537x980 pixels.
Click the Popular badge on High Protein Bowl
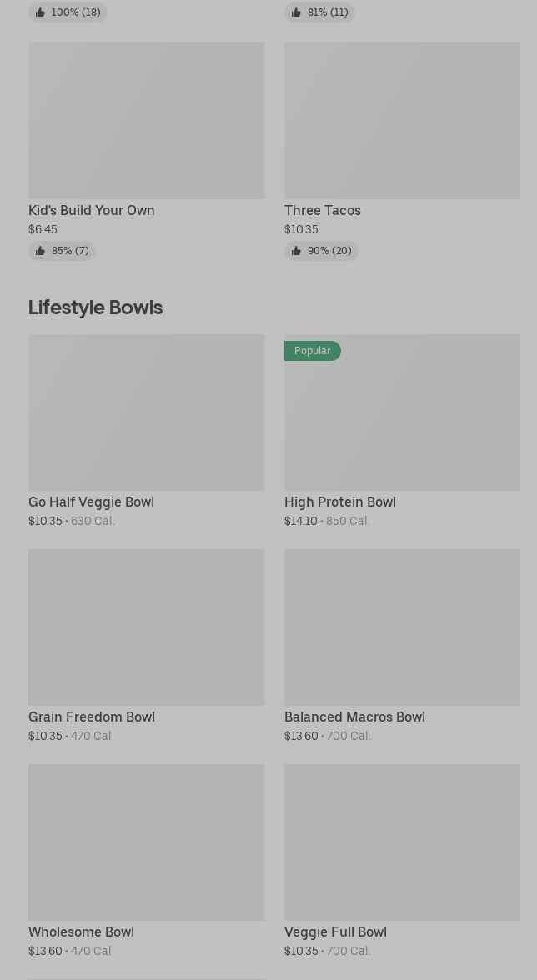[x=313, y=351]
